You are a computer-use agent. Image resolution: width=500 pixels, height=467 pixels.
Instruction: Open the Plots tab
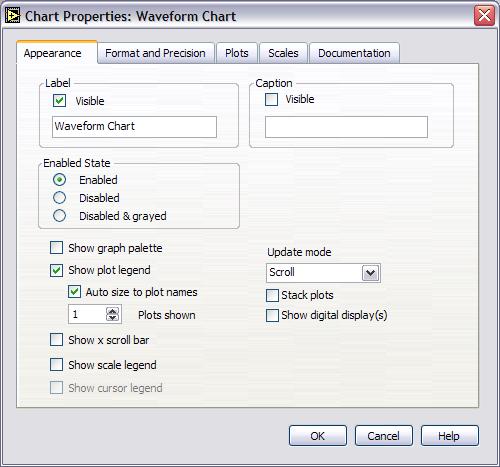point(237,53)
